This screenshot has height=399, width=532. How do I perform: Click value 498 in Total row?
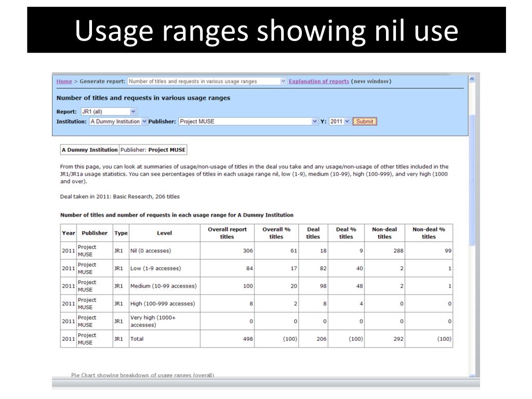point(248,339)
